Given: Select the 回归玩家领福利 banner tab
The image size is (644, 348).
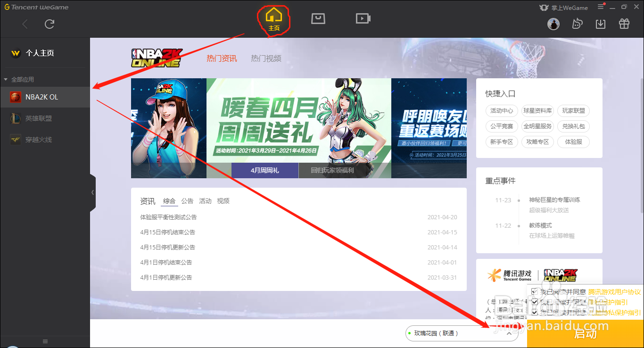Looking at the screenshot, I should pyautogui.click(x=332, y=170).
